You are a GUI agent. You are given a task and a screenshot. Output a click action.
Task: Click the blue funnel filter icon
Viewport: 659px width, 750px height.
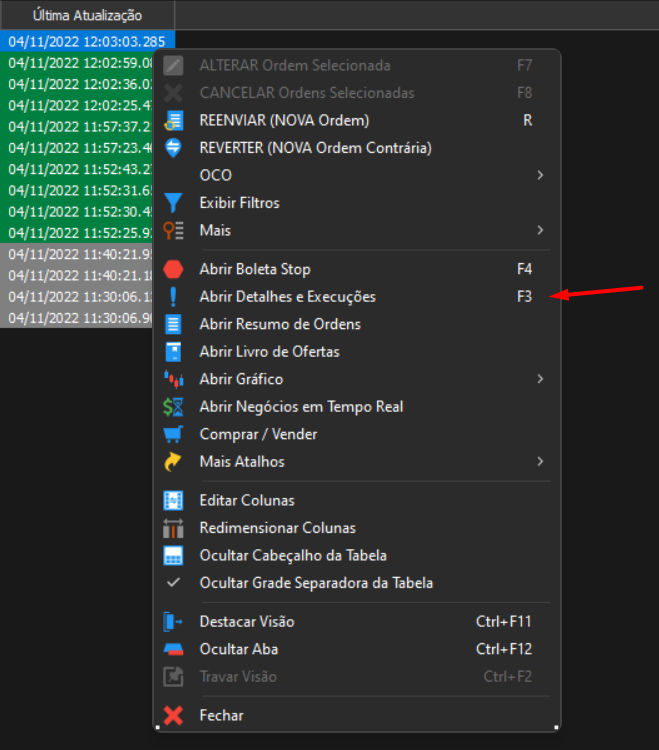(x=173, y=203)
